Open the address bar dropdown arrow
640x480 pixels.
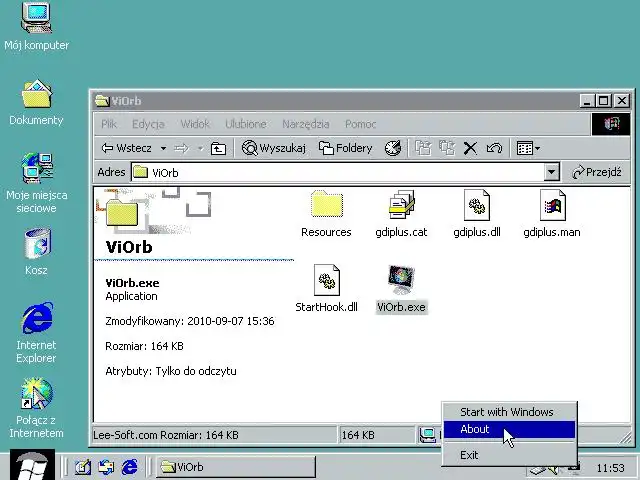click(551, 172)
